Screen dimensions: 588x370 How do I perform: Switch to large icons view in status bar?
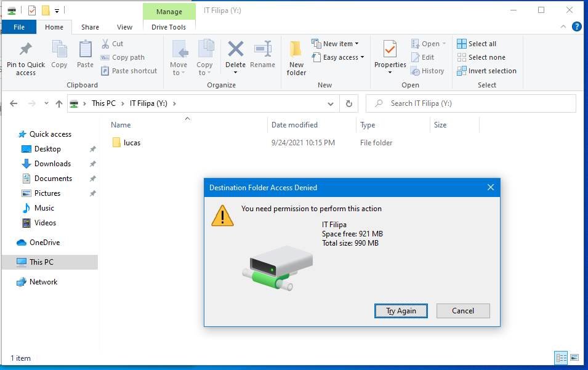coord(574,358)
